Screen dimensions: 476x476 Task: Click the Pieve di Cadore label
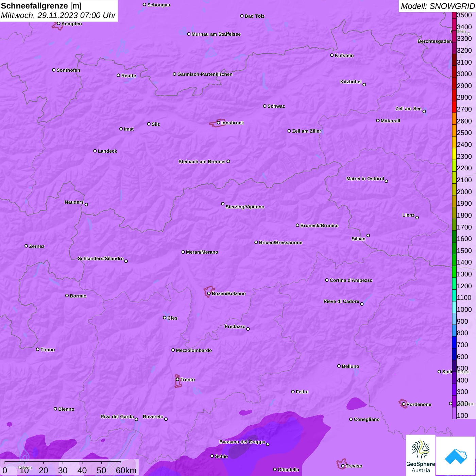coord(341,301)
